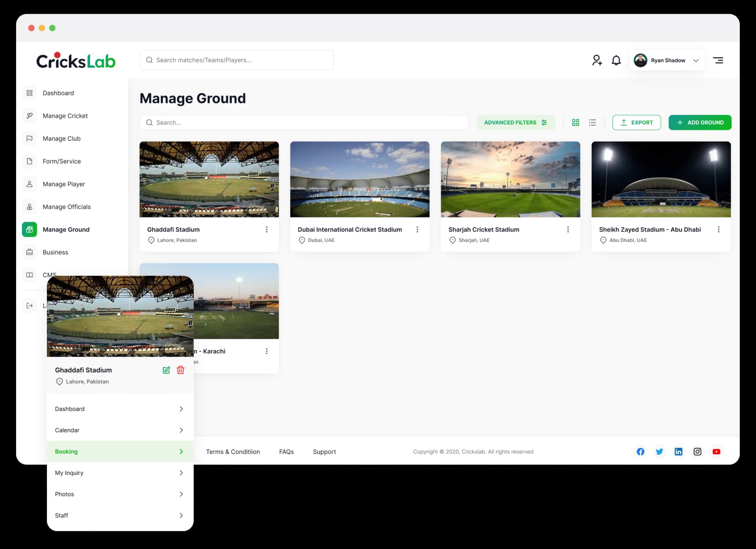Image resolution: width=756 pixels, height=549 pixels.
Task: Focus the matches/Teams/Players search field
Action: tap(237, 60)
